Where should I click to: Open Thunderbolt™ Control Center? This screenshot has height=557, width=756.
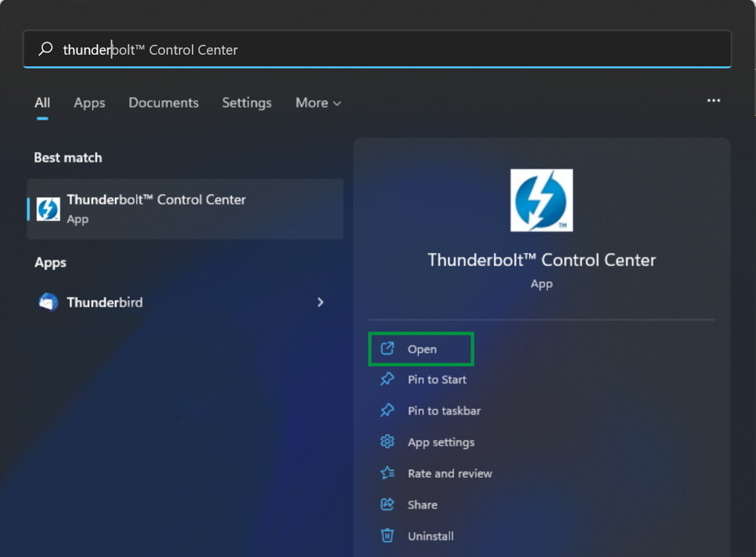(421, 348)
